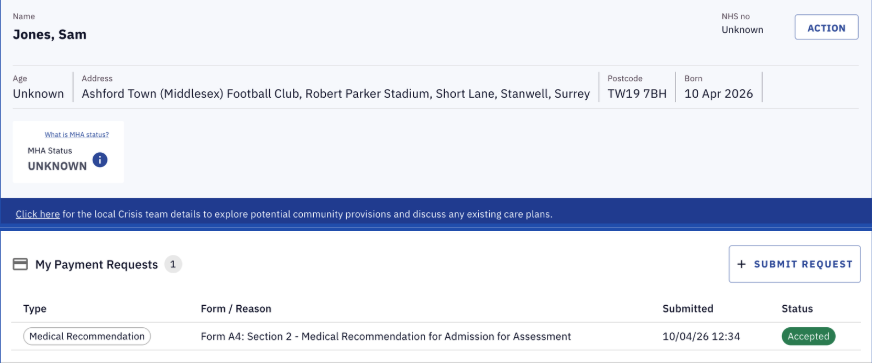
Task: Open the Form A4 Section 2 request row
Action: 436,336
